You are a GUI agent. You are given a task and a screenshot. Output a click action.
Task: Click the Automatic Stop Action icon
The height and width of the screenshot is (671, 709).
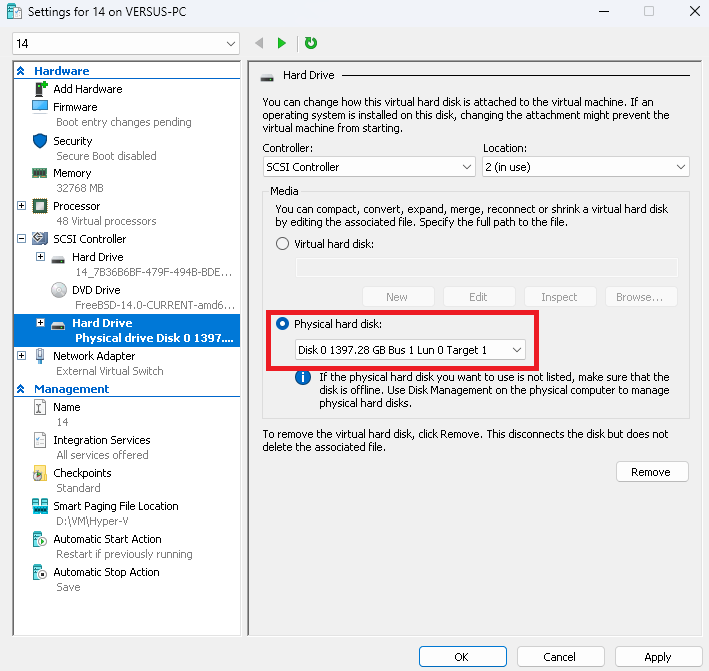(x=40, y=572)
